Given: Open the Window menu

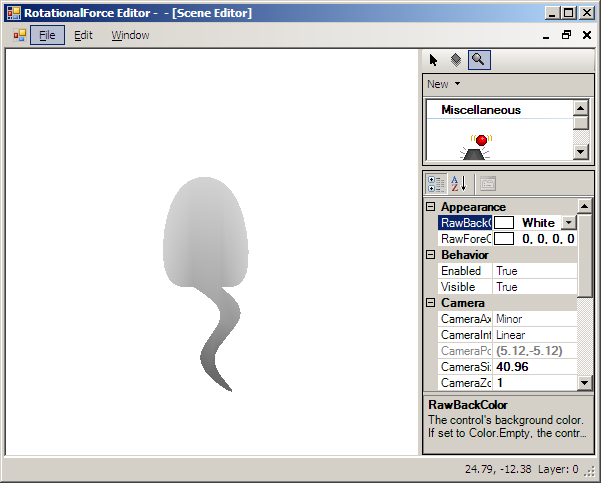Looking at the screenshot, I should tap(130, 35).
